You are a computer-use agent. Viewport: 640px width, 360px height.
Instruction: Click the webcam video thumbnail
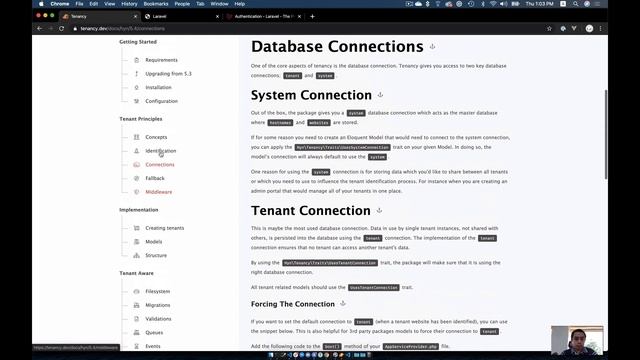click(x=577, y=340)
